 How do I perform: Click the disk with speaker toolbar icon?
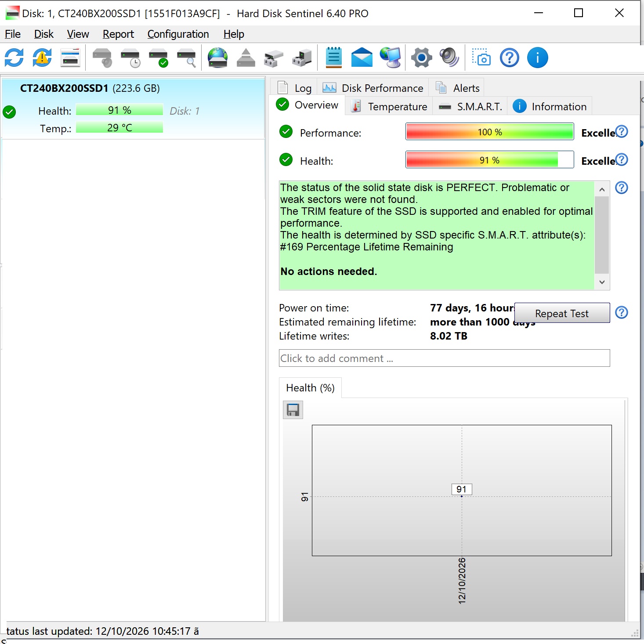(102, 58)
